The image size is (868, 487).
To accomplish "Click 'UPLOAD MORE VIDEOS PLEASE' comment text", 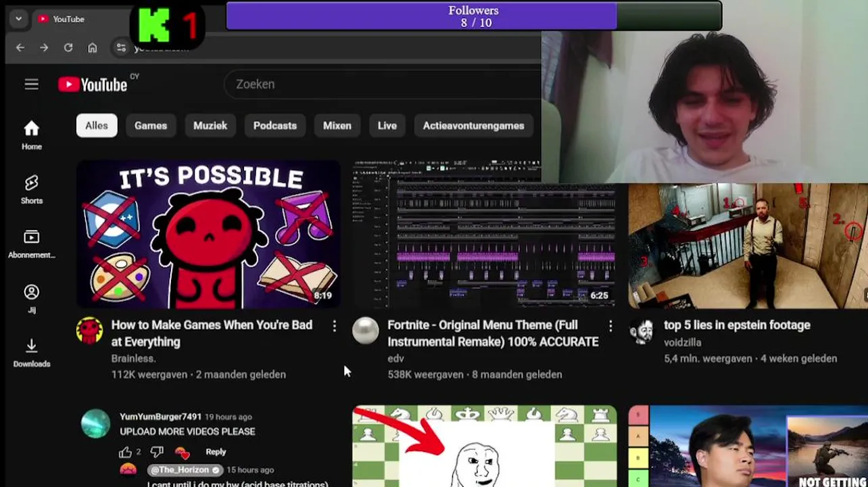I will point(187,432).
